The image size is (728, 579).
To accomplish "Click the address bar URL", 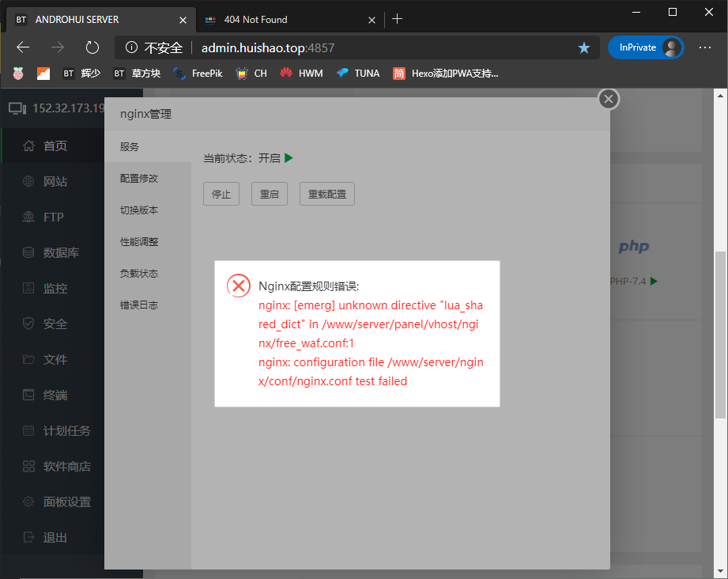I will click(268, 48).
